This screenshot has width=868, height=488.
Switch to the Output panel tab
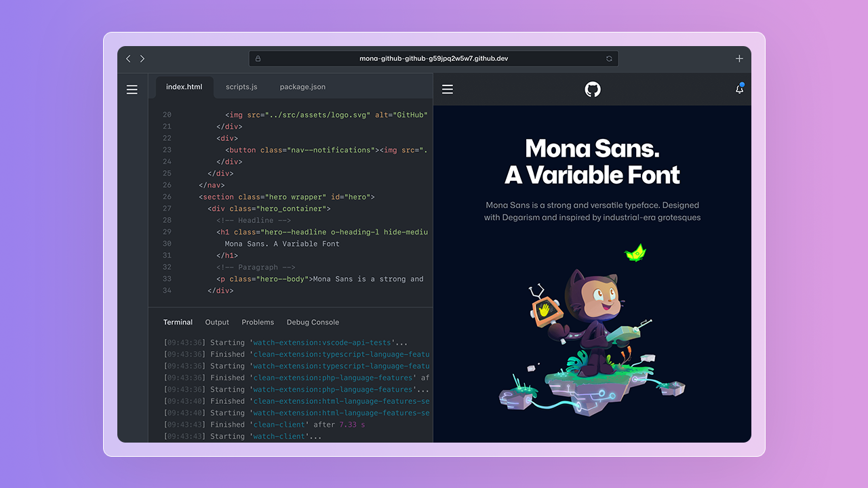(216, 322)
